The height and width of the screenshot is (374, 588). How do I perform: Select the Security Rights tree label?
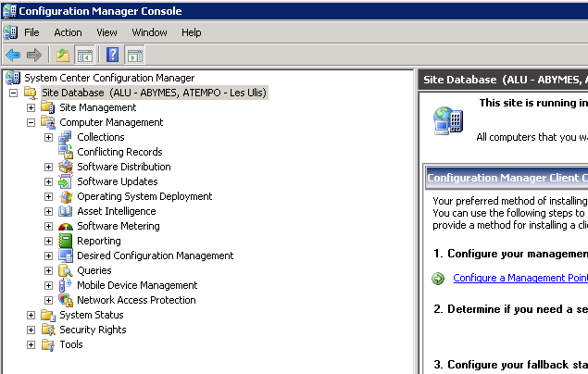tap(93, 330)
